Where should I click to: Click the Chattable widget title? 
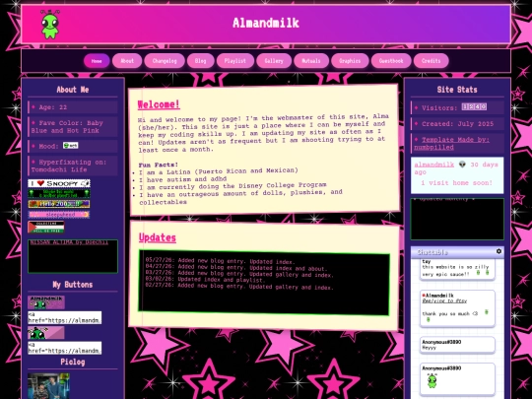(432, 252)
